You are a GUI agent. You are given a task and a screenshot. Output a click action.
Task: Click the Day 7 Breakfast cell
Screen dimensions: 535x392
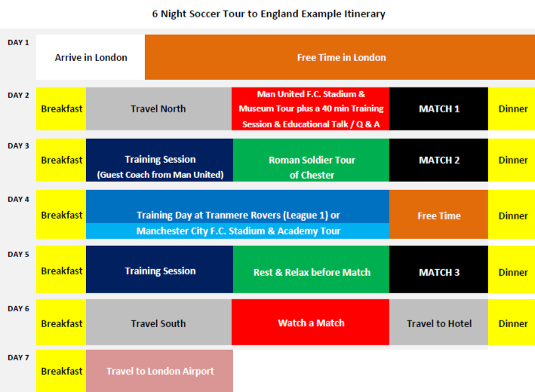pos(61,371)
